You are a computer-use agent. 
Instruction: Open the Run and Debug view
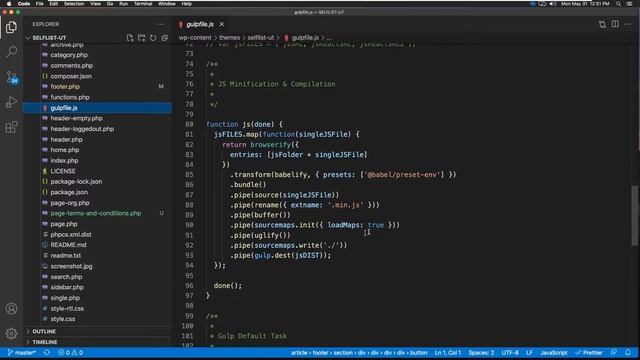[x=11, y=102]
